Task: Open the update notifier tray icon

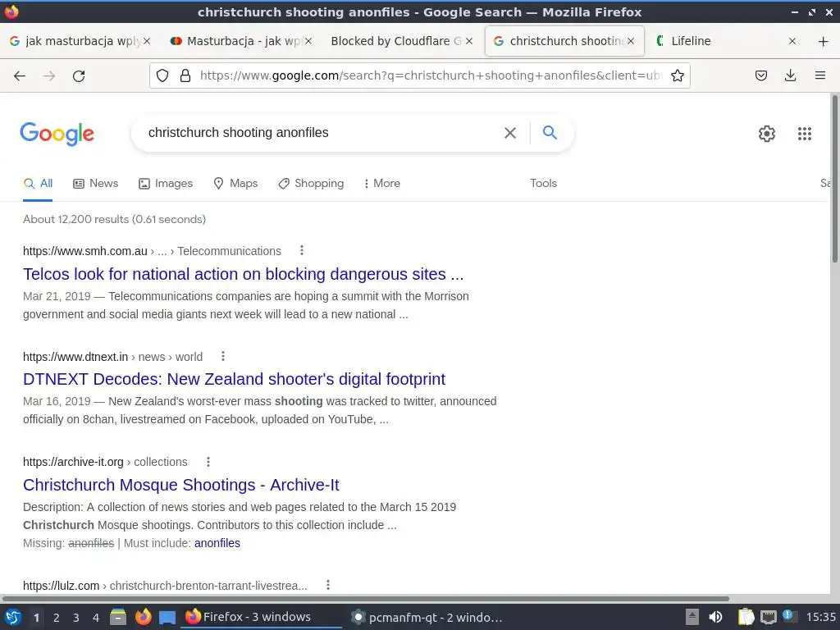Action: coord(788,617)
